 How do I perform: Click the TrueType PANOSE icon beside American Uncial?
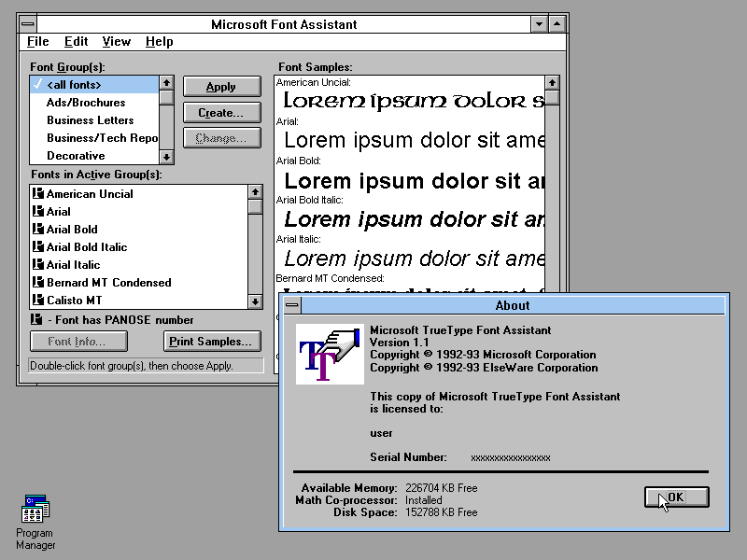point(37,193)
